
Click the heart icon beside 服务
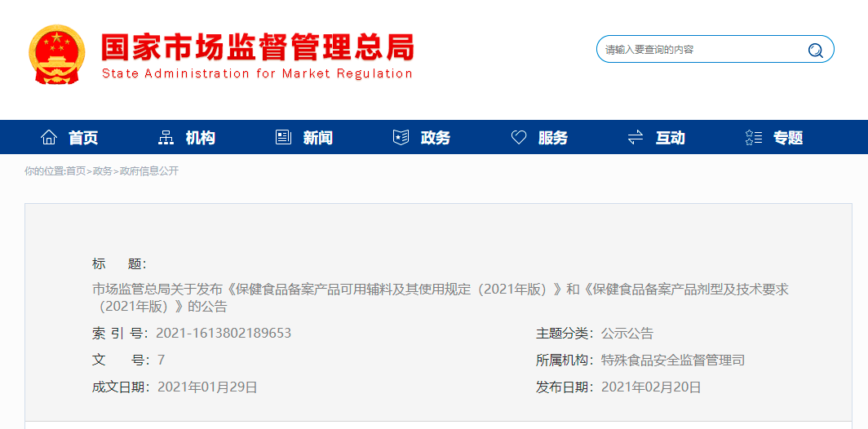(x=519, y=137)
